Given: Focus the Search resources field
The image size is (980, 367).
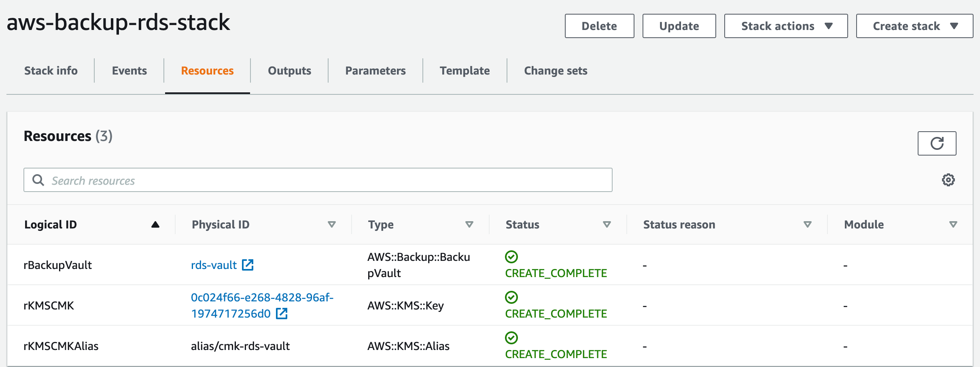Looking at the screenshot, I should point(324,180).
